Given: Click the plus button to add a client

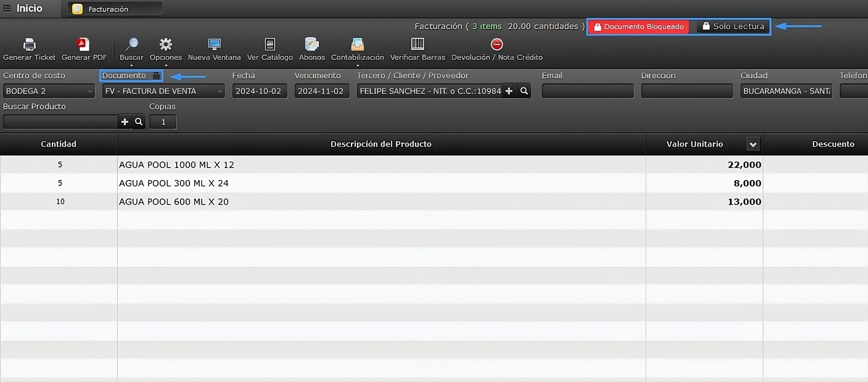Looking at the screenshot, I should coord(509,91).
